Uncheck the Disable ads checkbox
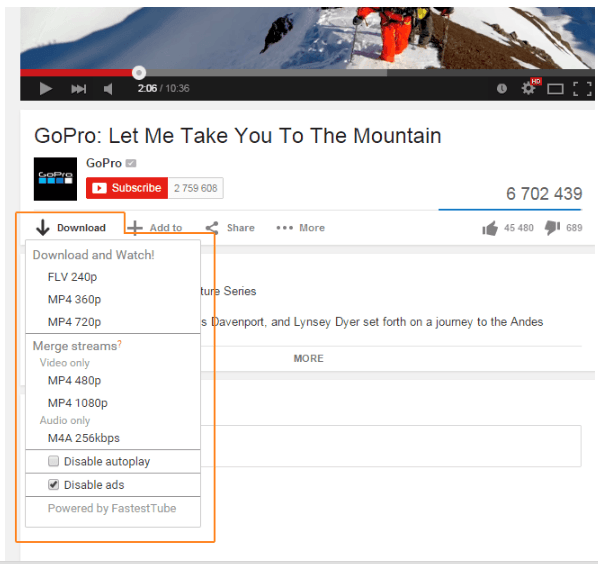 [53, 485]
